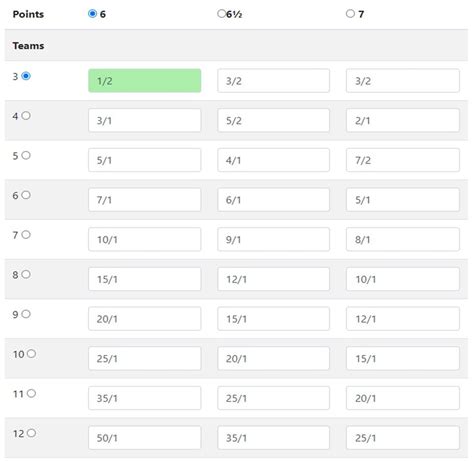This screenshot has width=474, height=461.
Task: Choose the 4 teams radio option
Action: click(26, 116)
